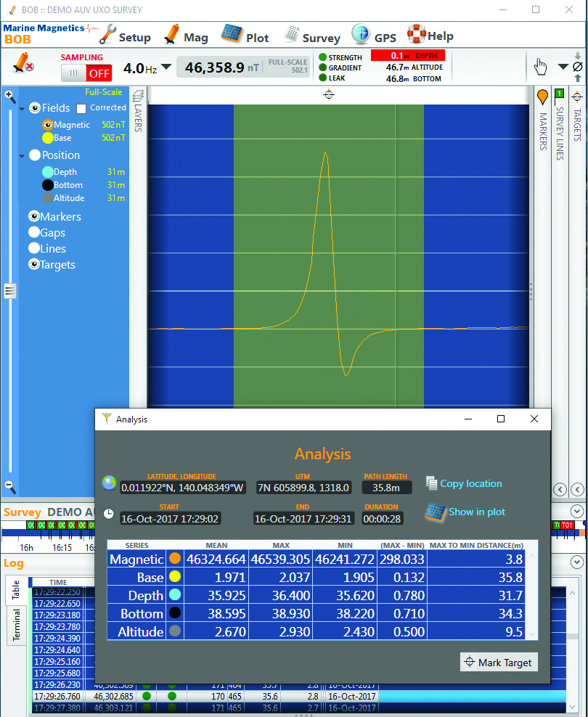Open the SURVEY LINES flag icon
The width and height of the screenshot is (588, 717).
coord(559,97)
